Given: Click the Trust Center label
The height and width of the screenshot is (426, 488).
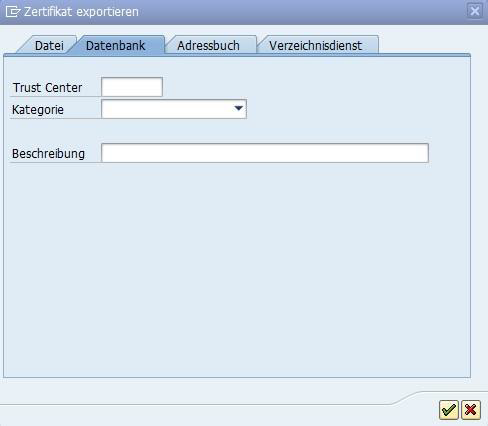Looking at the screenshot, I should pos(47,88).
